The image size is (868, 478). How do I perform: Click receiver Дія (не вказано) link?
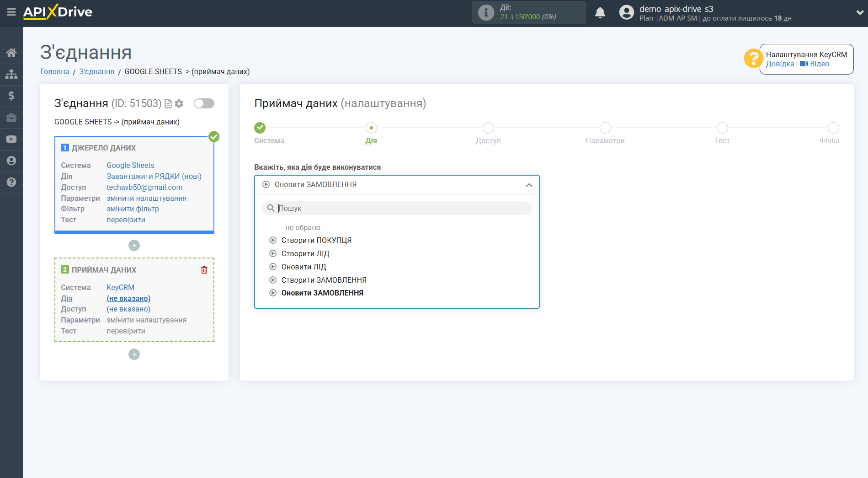(128, 298)
